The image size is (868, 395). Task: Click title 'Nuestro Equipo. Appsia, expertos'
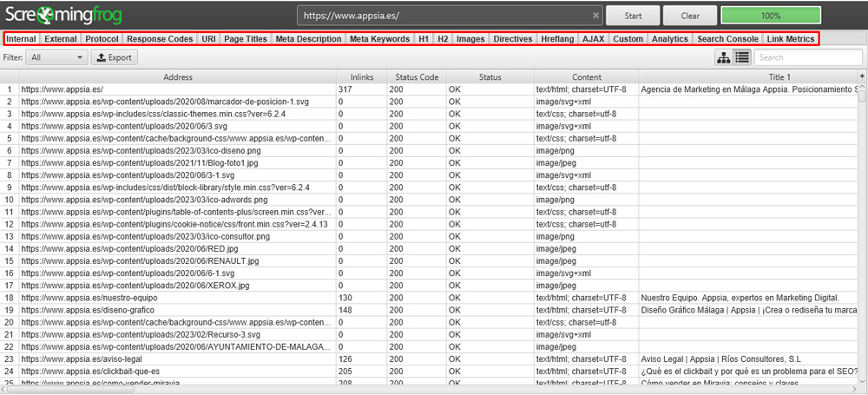(740, 298)
